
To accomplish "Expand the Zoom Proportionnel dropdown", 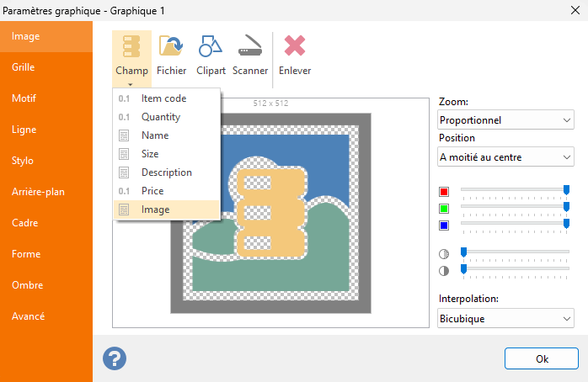I will click(505, 119).
